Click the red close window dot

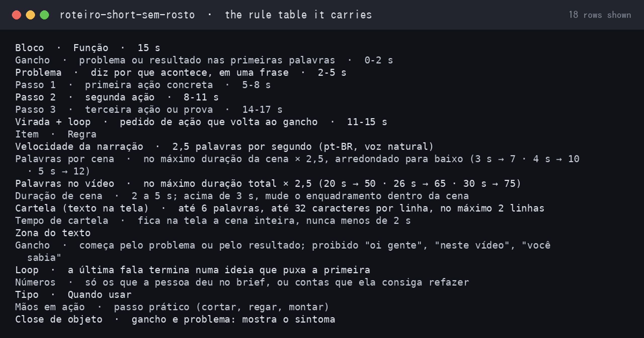(x=16, y=15)
